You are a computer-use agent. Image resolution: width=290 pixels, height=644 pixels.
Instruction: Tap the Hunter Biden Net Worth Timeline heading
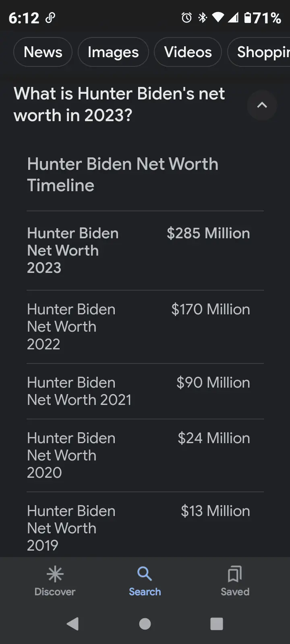pyautogui.click(x=123, y=174)
